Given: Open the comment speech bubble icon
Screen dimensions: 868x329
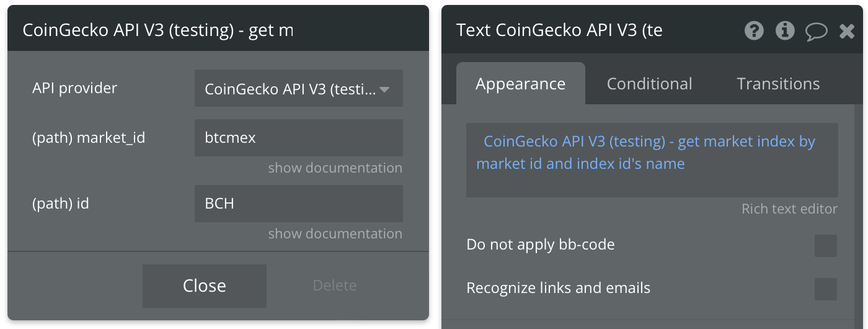Looking at the screenshot, I should [817, 31].
